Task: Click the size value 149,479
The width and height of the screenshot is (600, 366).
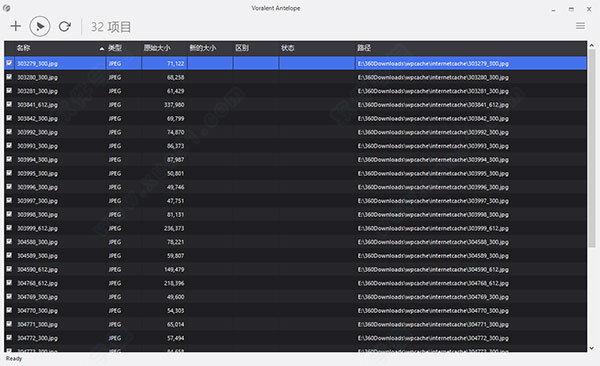Action: (174, 269)
